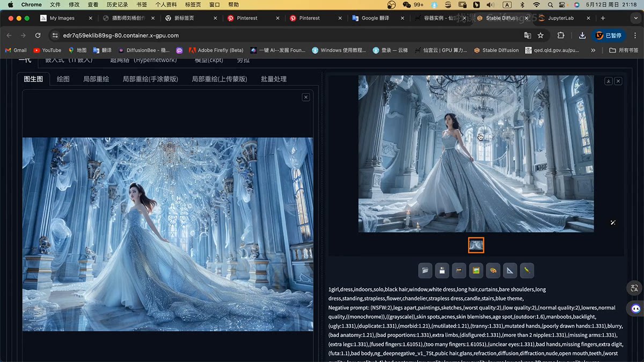644x362 pixels.
Task: Remove the uploaded source image
Action: 306,97
